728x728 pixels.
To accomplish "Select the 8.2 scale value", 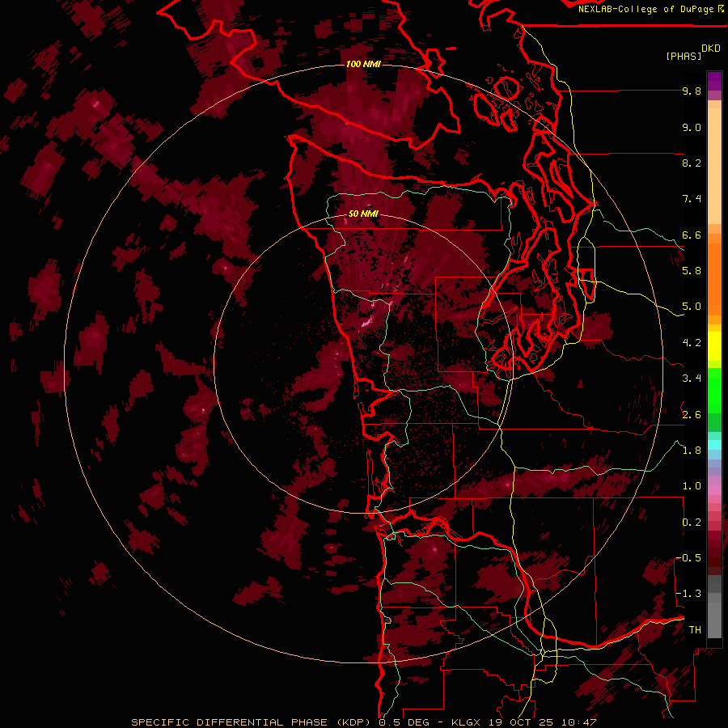I will coord(692,163).
